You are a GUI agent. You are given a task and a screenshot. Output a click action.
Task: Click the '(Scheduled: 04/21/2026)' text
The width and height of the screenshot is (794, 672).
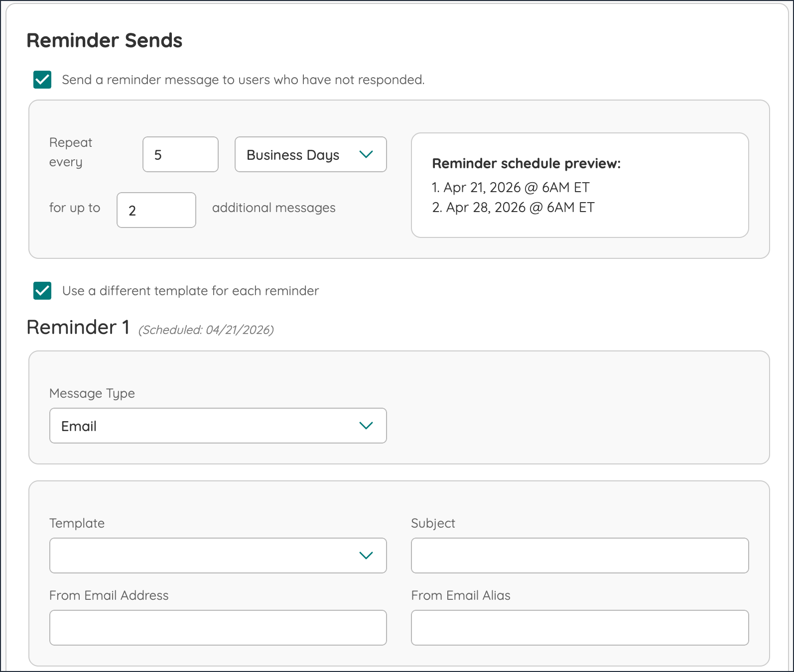(206, 330)
